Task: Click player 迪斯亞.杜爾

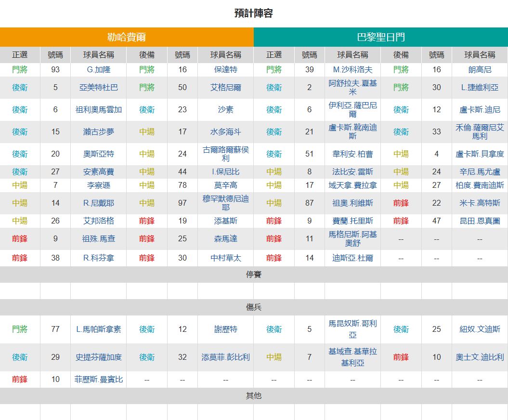Action: 352,258
